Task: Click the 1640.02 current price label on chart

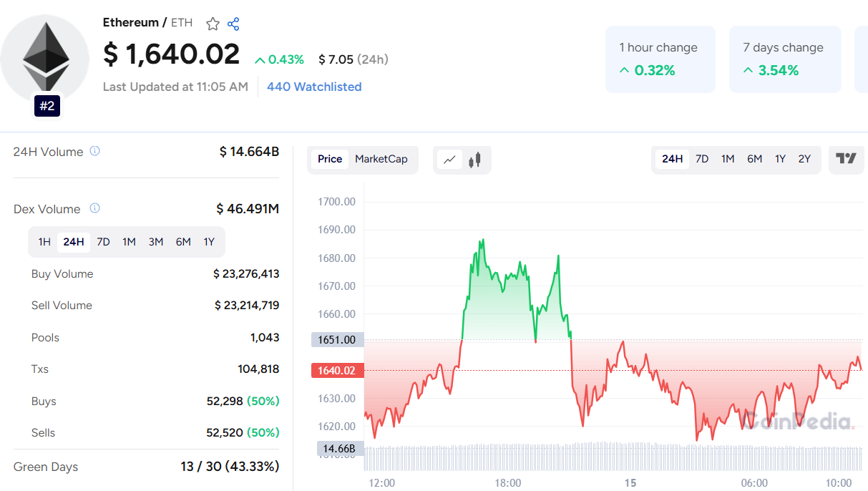Action: tap(337, 370)
